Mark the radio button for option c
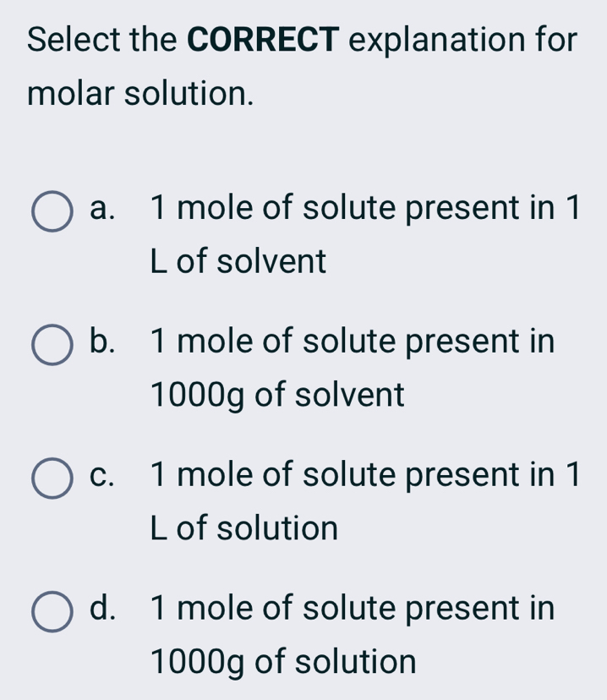The width and height of the screenshot is (607, 700). point(52,479)
